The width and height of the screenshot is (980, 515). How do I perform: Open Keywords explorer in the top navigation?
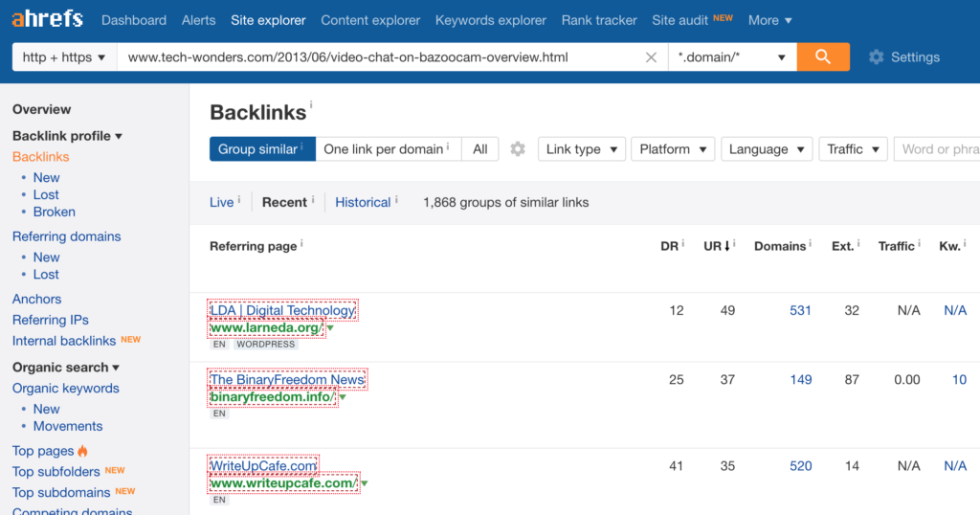(491, 20)
